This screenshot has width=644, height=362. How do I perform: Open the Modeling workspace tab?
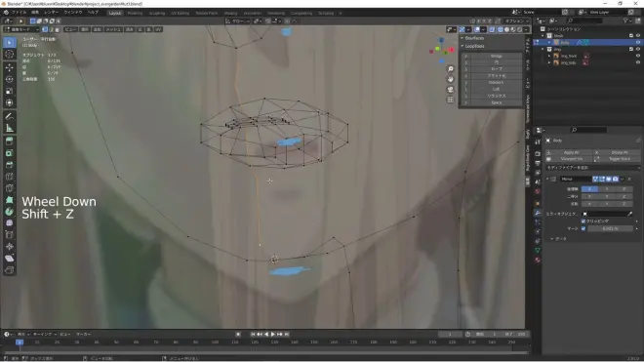tap(135, 13)
